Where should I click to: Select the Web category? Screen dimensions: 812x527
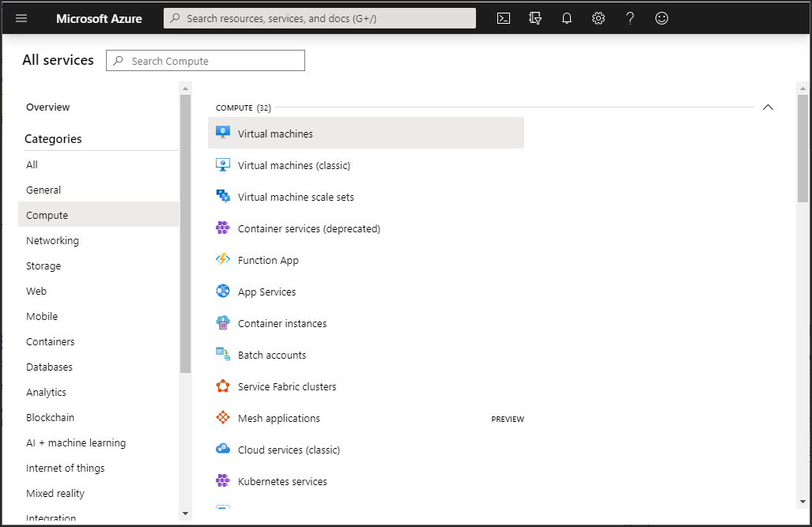click(98, 292)
